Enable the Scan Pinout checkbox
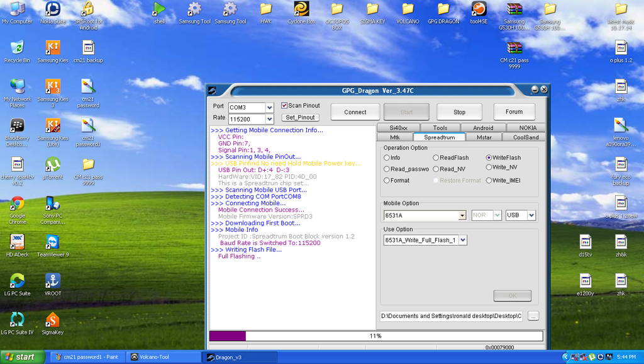The height and width of the screenshot is (364, 644). tap(285, 105)
